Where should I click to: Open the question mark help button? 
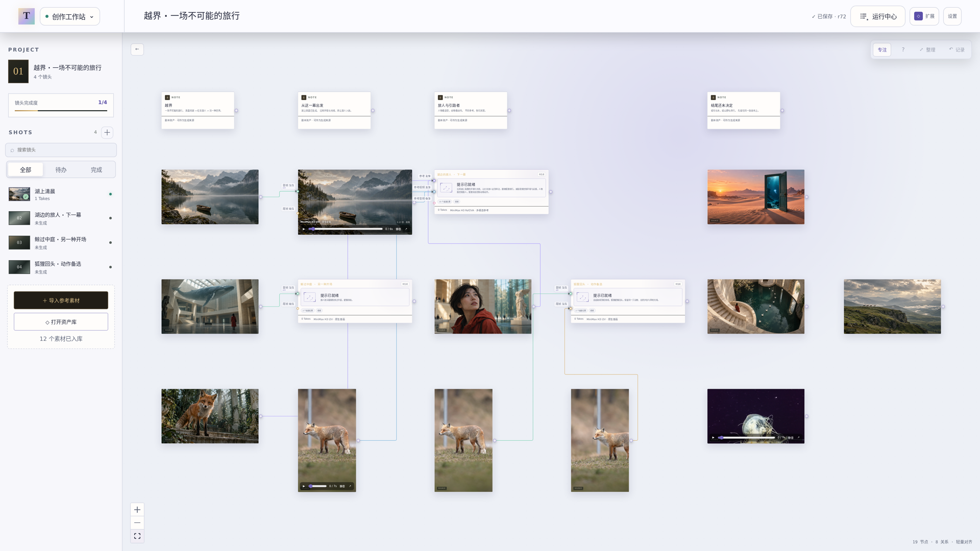903,50
